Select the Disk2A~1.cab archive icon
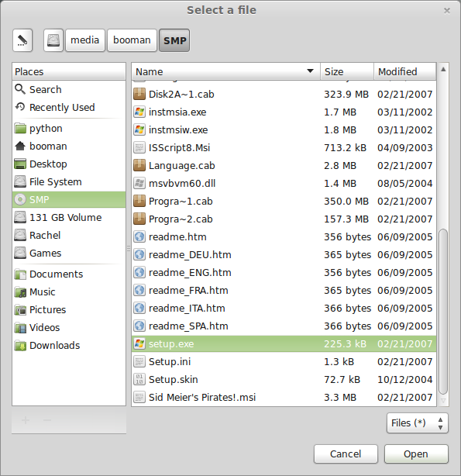461x476 pixels. click(139, 94)
